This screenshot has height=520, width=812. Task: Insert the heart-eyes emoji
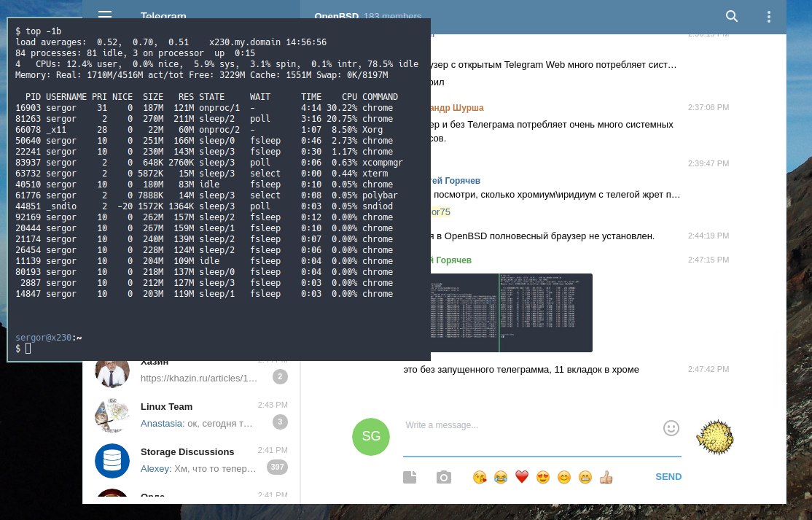pos(543,477)
